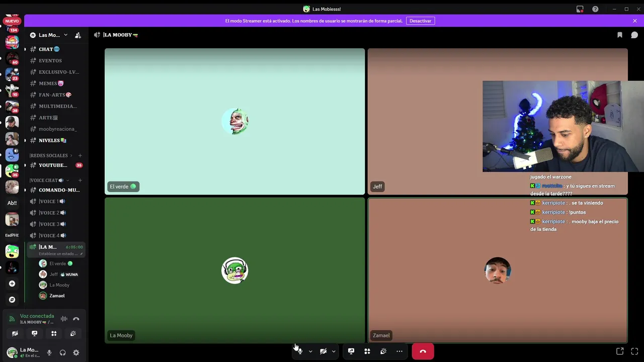Open the Las Mo... server dropdown menu
The image size is (644, 362).
[x=49, y=35]
